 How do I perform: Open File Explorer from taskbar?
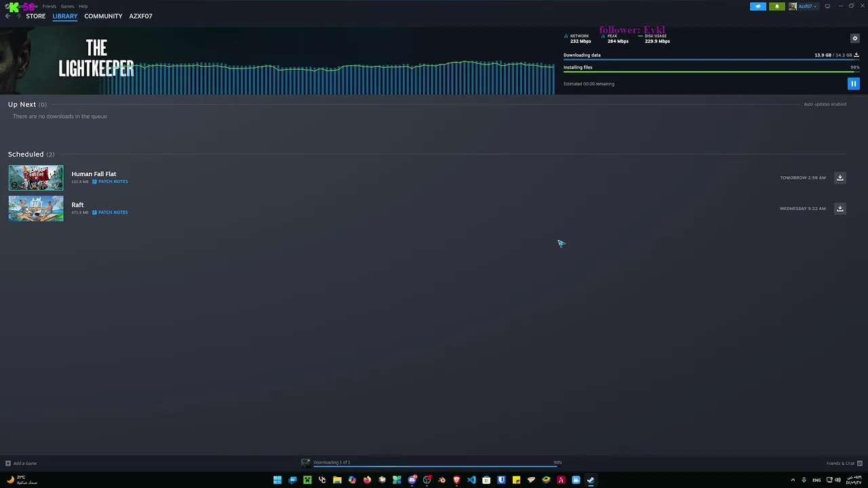point(337,480)
